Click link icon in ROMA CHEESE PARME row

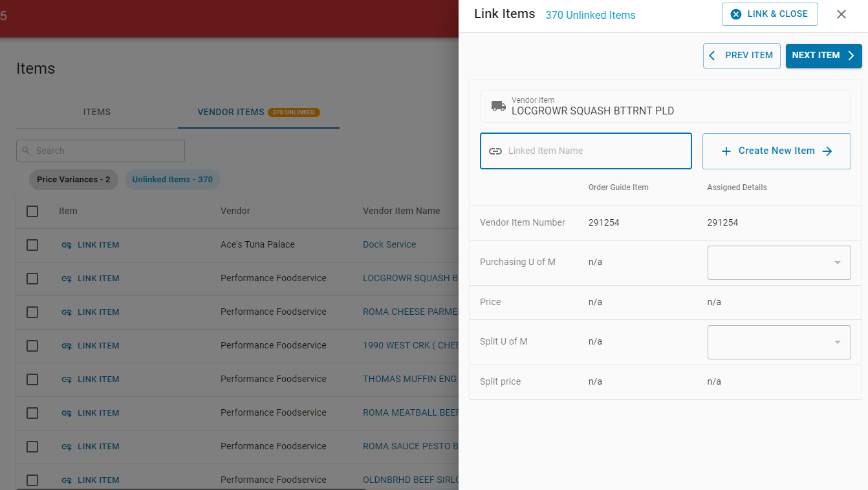tap(67, 312)
